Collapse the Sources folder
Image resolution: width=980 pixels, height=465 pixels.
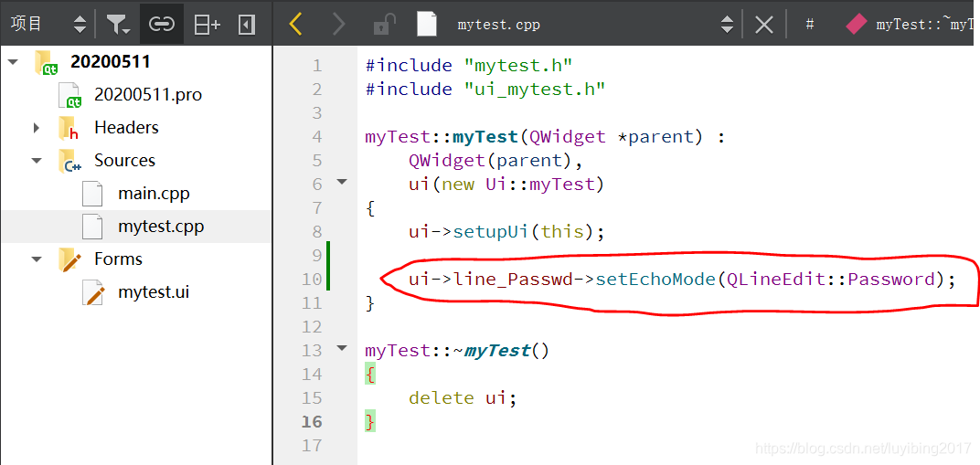coord(37,161)
